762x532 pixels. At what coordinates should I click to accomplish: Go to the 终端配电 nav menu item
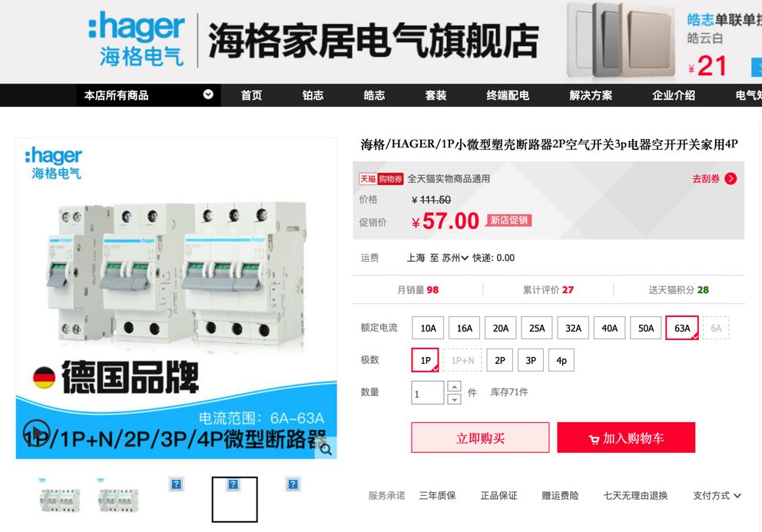tap(508, 95)
